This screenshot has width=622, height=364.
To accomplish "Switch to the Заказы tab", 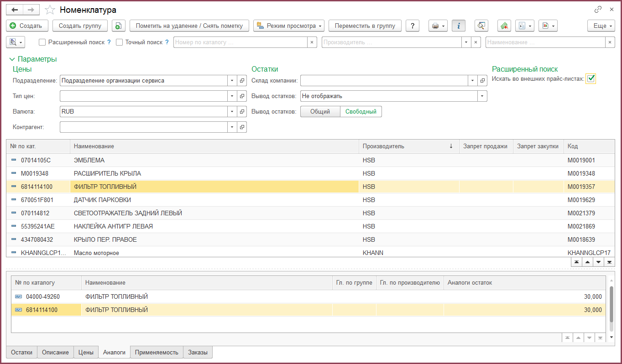I will 198,352.
